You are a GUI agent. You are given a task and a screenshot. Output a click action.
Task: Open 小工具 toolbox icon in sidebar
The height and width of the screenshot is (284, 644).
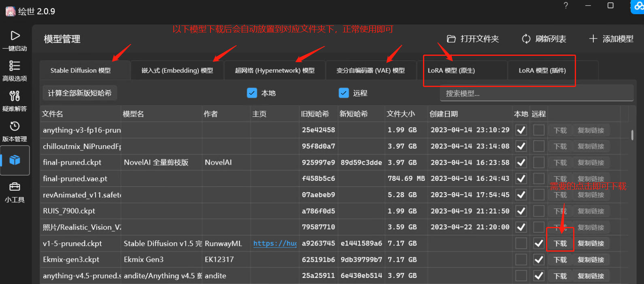(x=15, y=187)
